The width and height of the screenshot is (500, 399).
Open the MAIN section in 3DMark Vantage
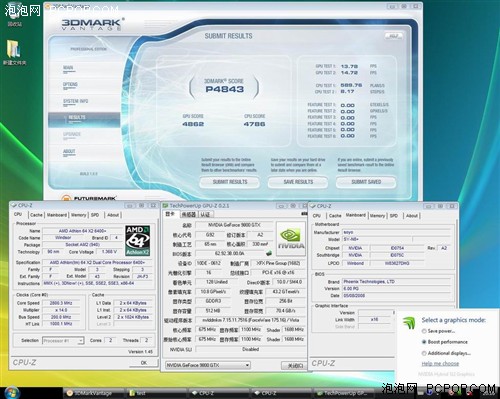tap(68, 68)
